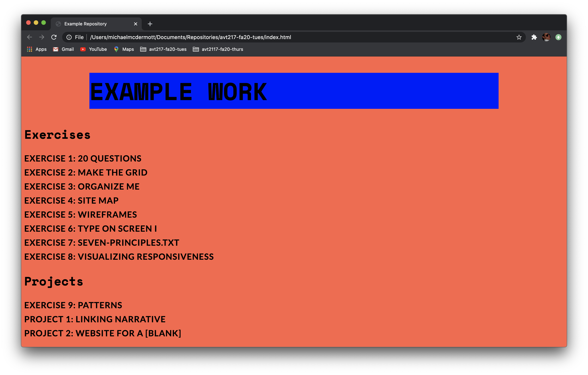The height and width of the screenshot is (375, 588).
Task: Open Exercise 1: 20 Questions link
Action: 83,158
